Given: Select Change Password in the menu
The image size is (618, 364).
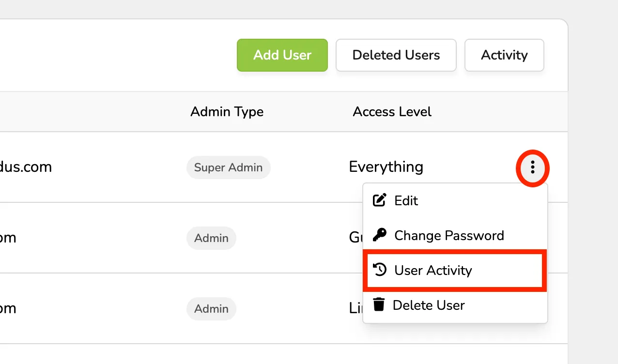Looking at the screenshot, I should point(455,235).
